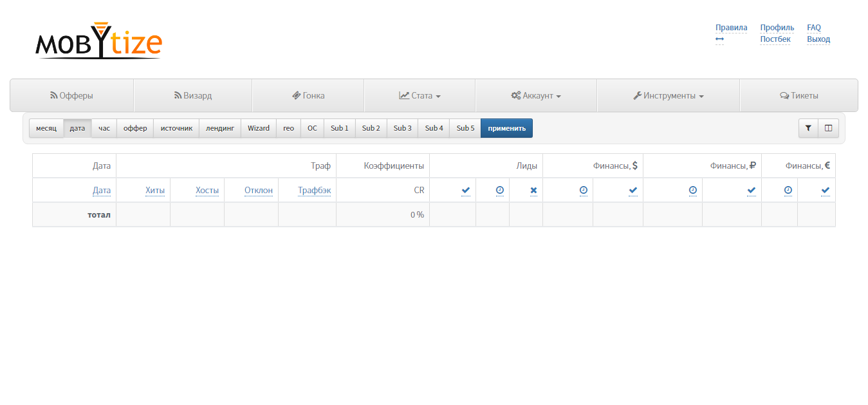Expand the Аккаунт dropdown menu
The image size is (868, 405).
tap(536, 95)
